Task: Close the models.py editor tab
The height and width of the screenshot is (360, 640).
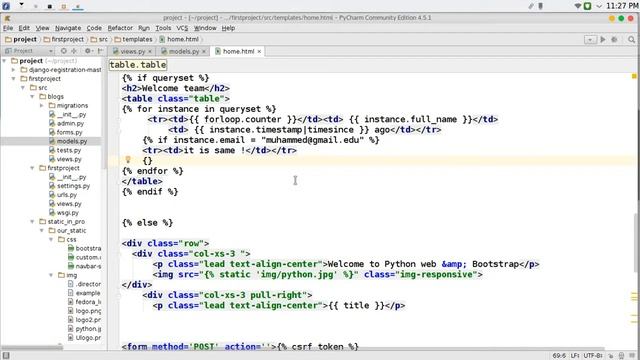Action: click(204, 51)
